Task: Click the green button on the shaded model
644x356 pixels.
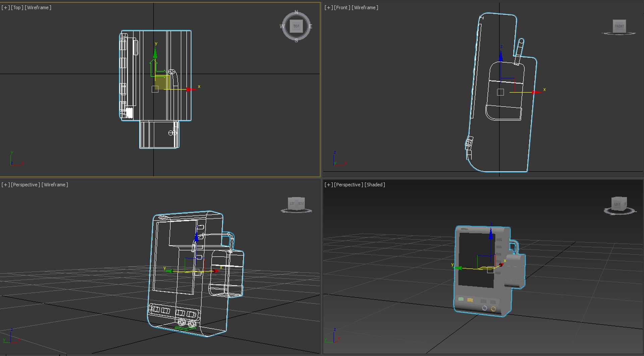Action: [x=461, y=299]
